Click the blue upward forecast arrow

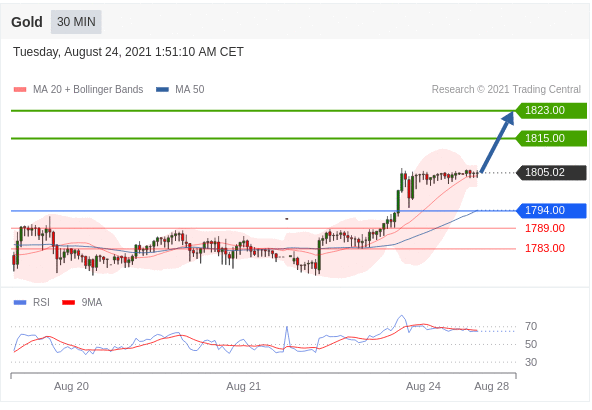click(498, 142)
